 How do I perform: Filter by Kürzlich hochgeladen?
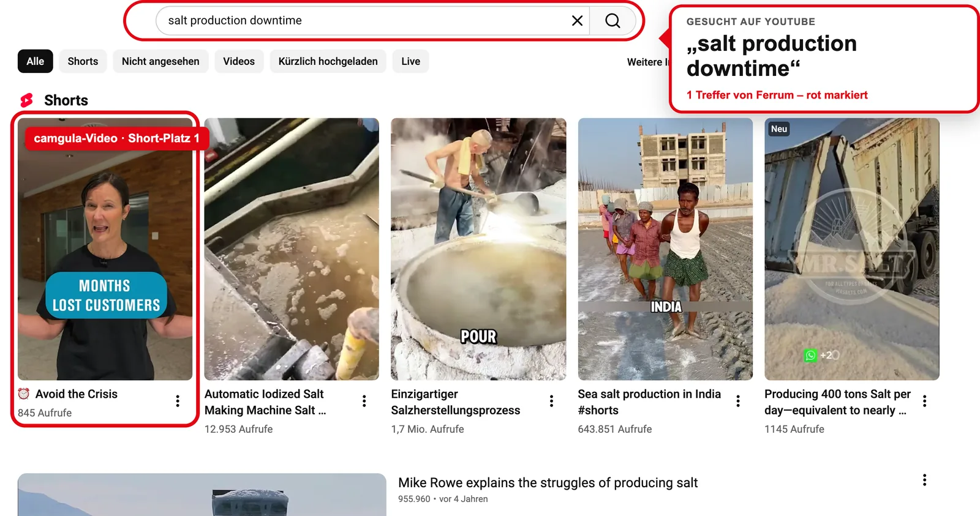(x=328, y=61)
